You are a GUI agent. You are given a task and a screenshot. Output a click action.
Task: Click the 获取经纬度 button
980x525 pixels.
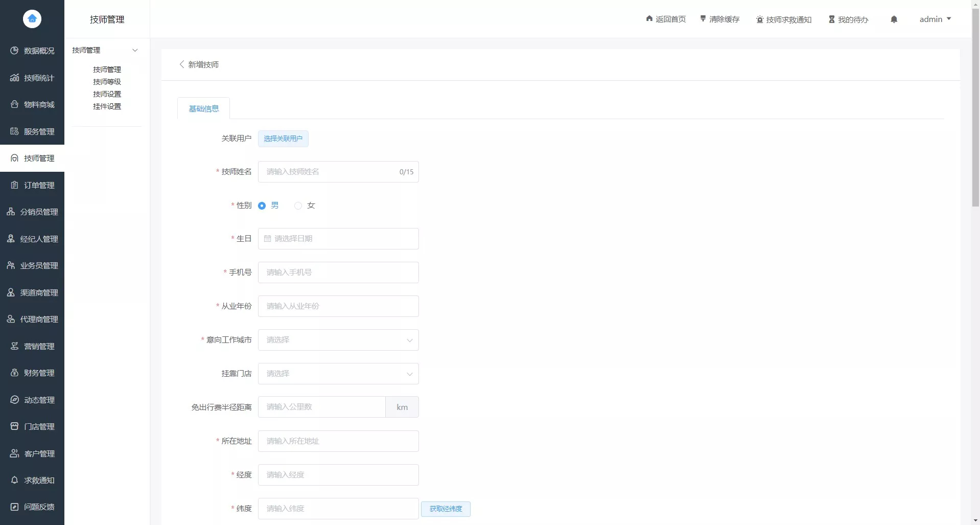446,509
